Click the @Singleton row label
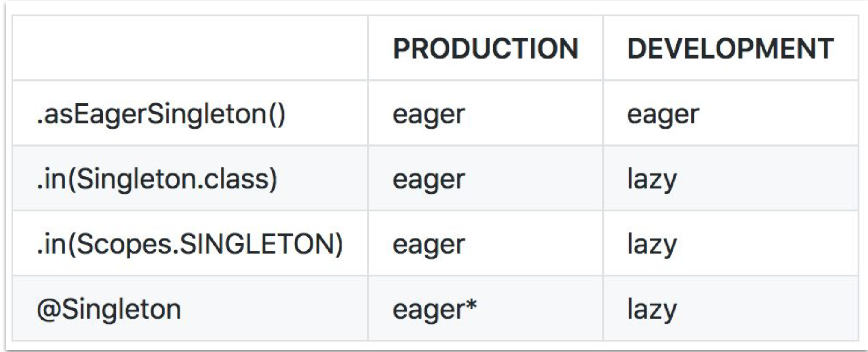 pyautogui.click(x=109, y=309)
